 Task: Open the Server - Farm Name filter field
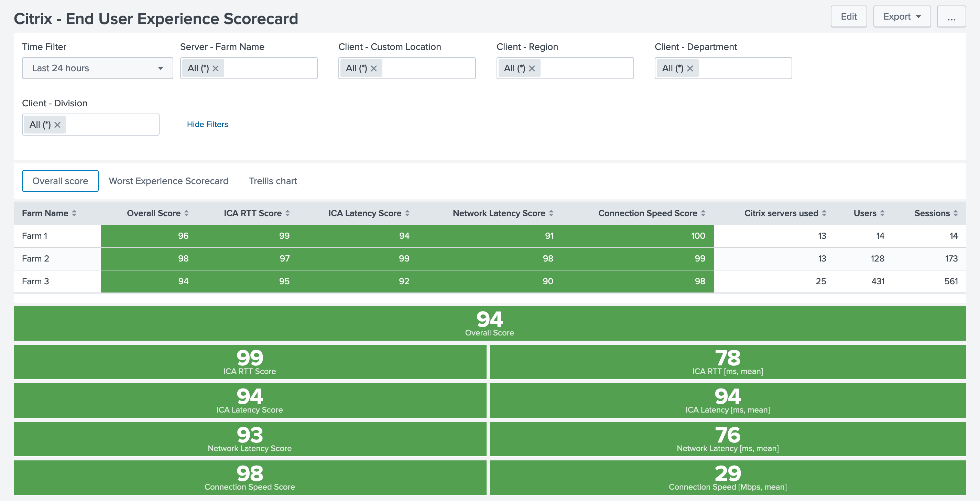tap(266, 68)
